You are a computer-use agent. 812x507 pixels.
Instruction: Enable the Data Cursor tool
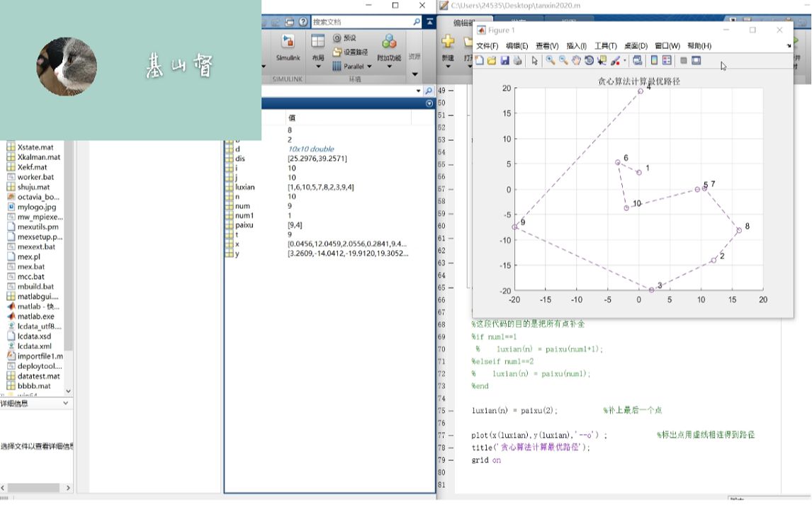click(x=601, y=61)
